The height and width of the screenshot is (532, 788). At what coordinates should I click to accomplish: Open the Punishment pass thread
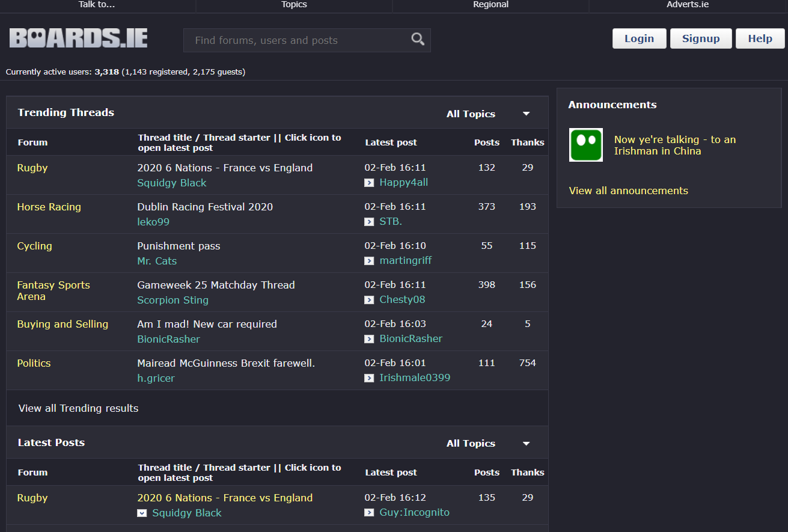179,246
